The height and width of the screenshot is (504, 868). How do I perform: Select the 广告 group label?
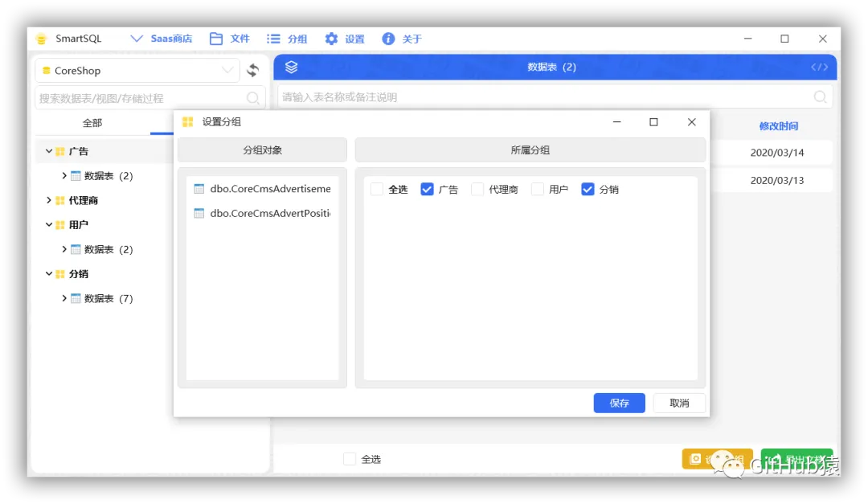[79, 151]
